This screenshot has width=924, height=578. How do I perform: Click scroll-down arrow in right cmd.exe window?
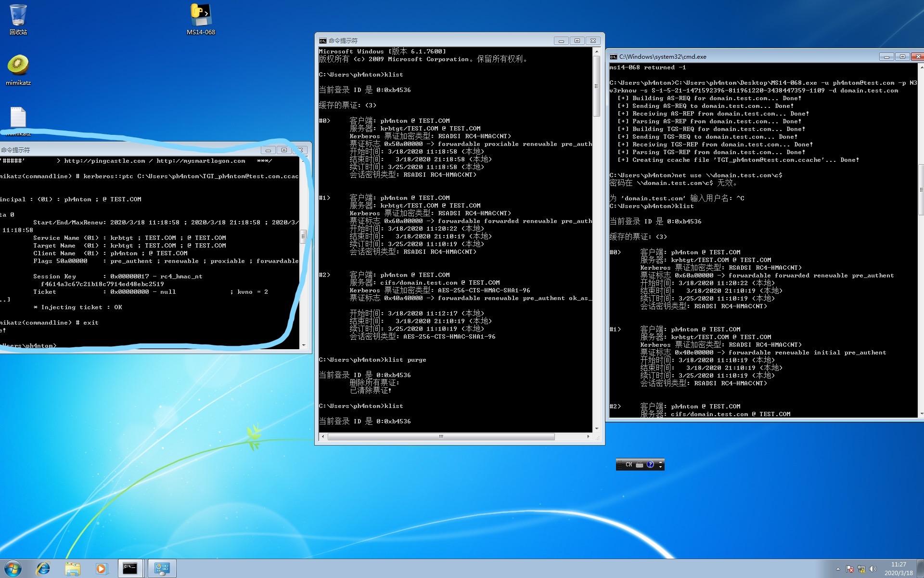[921, 414]
